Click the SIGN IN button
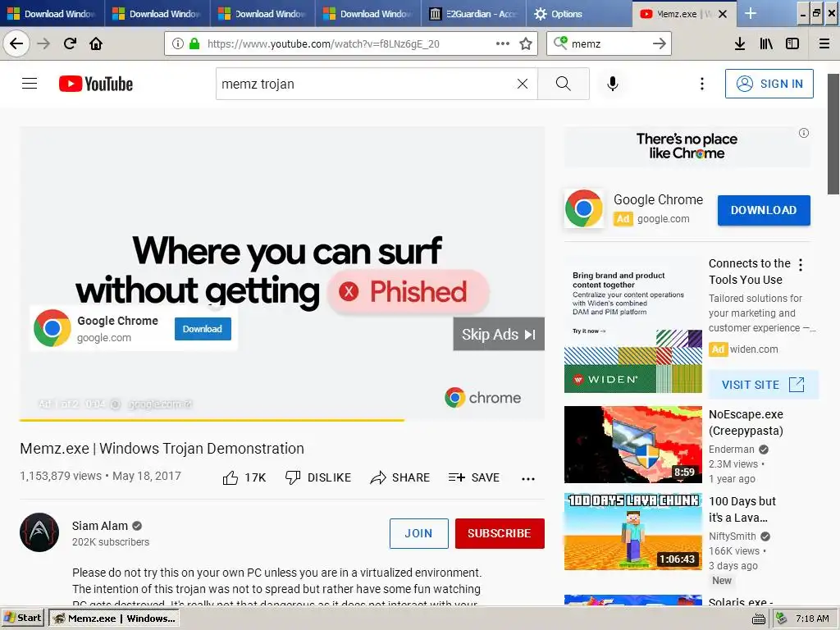This screenshot has width=840, height=630. pos(769,84)
